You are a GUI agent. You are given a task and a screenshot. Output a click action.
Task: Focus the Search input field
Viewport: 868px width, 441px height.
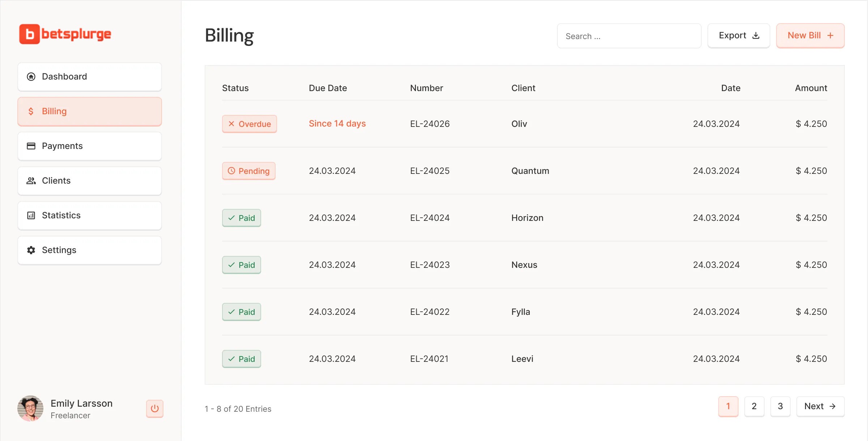[629, 36]
